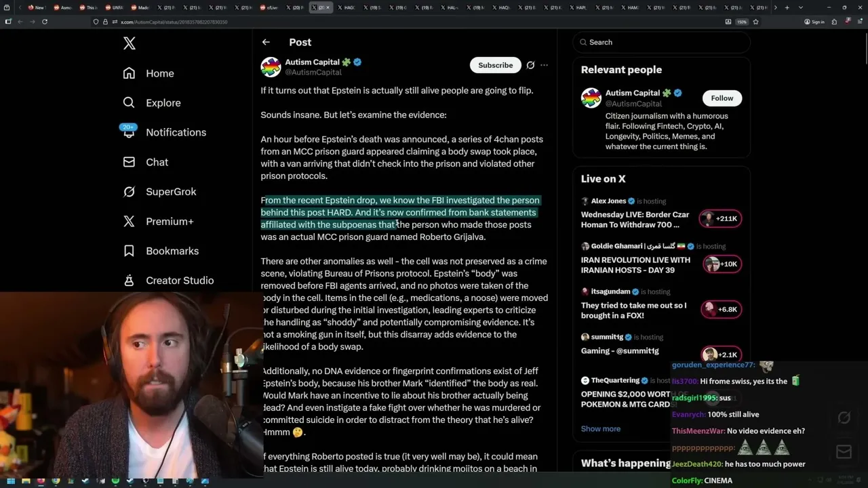Open the floating Messages envelope icon

pyautogui.click(x=844, y=452)
